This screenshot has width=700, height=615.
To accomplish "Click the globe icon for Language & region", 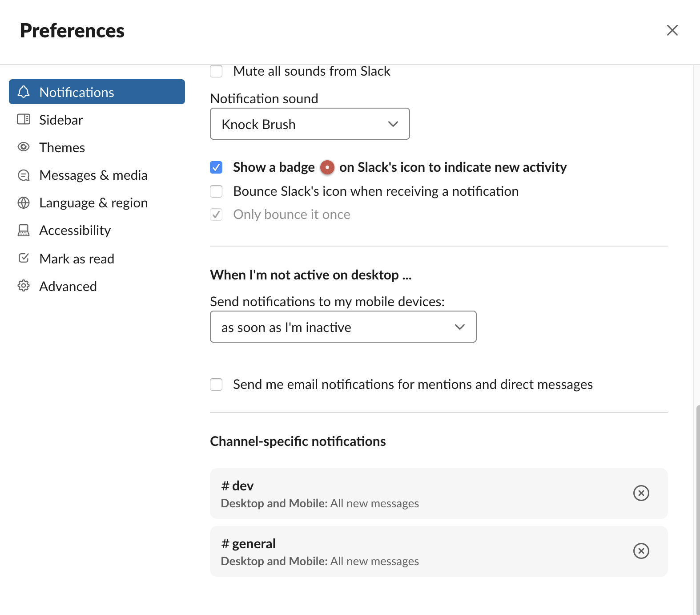I will tap(24, 203).
